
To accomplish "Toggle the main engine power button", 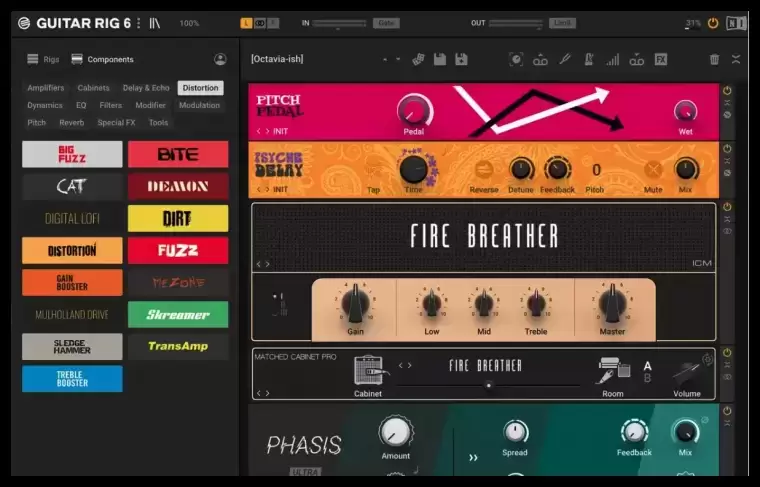I will click(713, 23).
